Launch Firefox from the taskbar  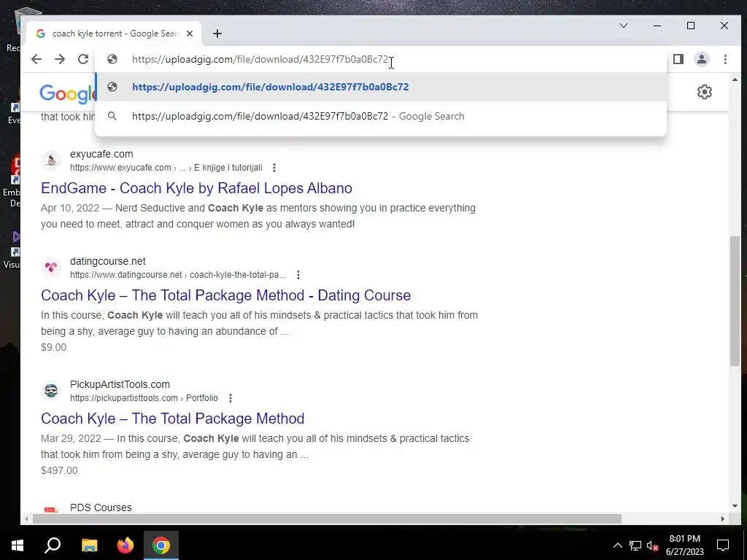tap(125, 545)
